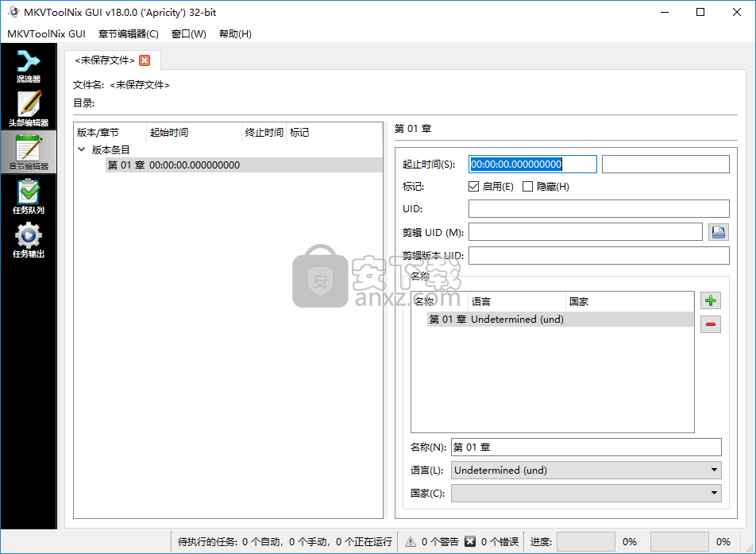Click the 0 个警告 status text

click(440, 541)
